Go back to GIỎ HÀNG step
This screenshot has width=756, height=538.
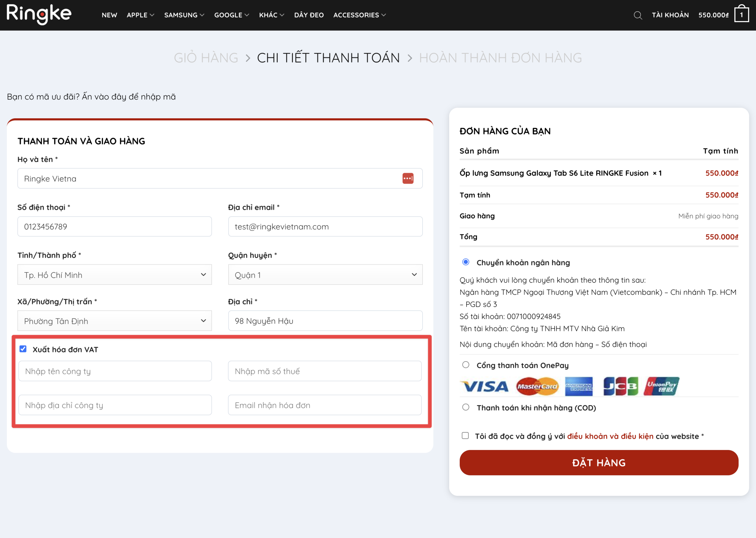click(206, 58)
